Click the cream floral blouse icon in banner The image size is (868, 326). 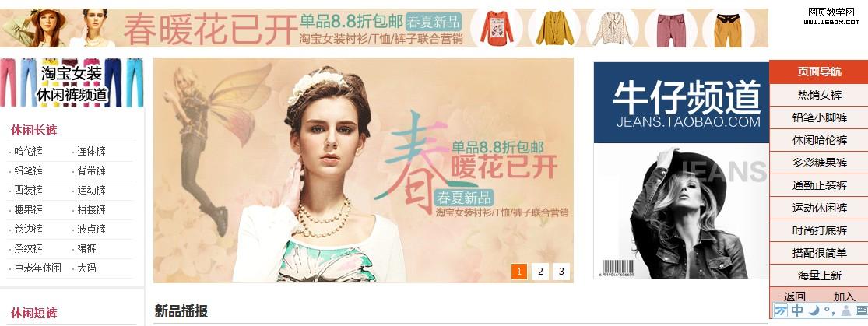tap(612, 29)
